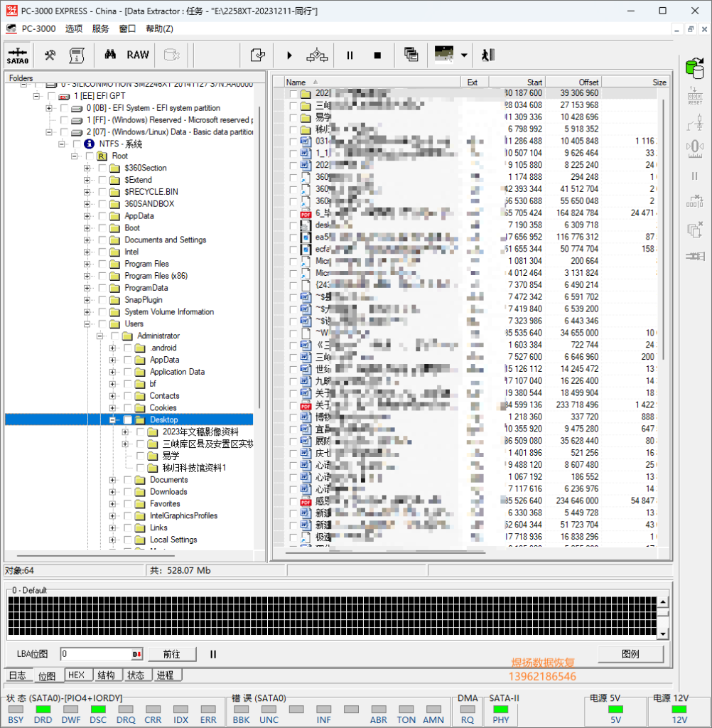712x728 pixels.
Task: Click folder tree vertical scrollbar
Action: click(259, 257)
